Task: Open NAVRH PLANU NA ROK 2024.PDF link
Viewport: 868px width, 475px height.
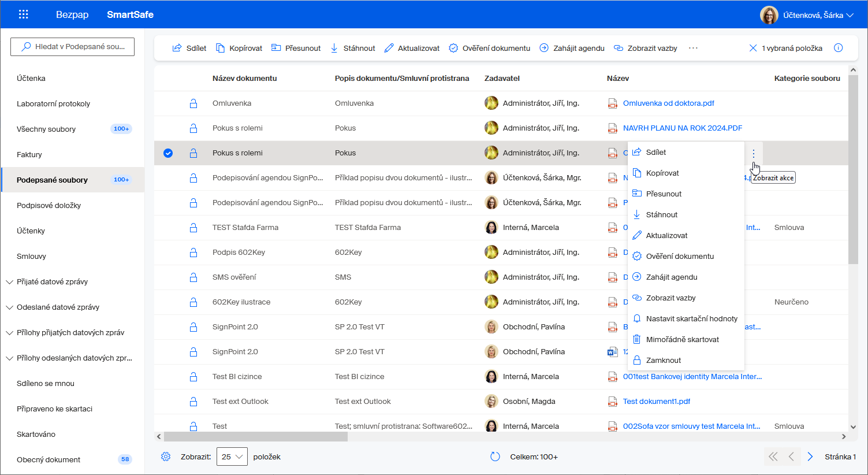Action: pyautogui.click(x=683, y=128)
